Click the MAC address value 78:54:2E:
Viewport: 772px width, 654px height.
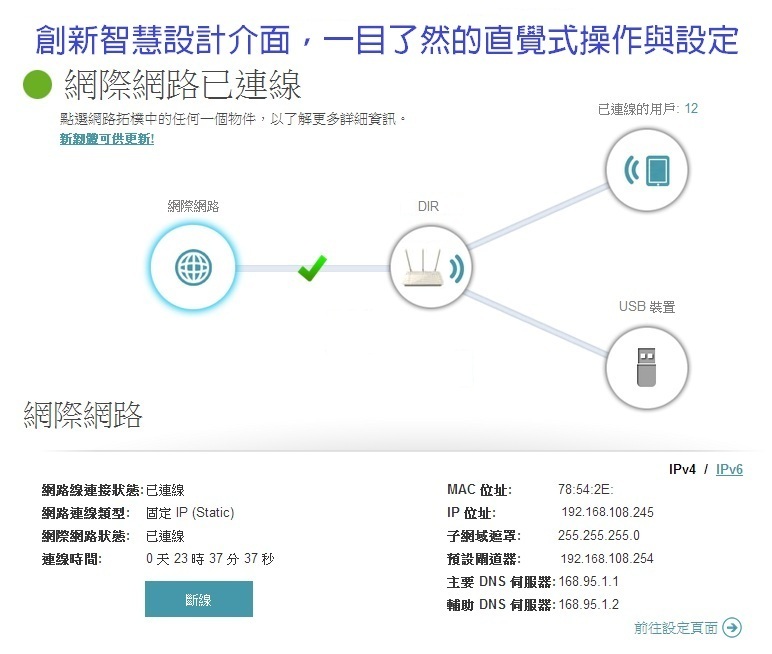[585, 490]
